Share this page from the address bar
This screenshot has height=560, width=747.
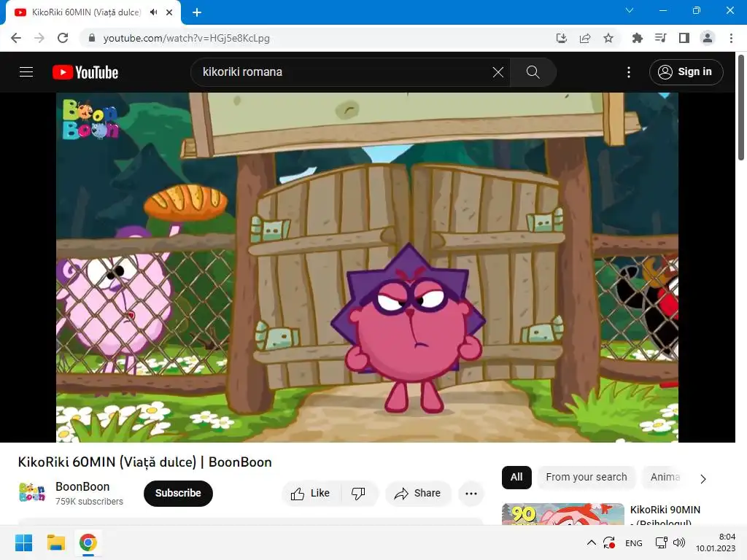pos(585,38)
